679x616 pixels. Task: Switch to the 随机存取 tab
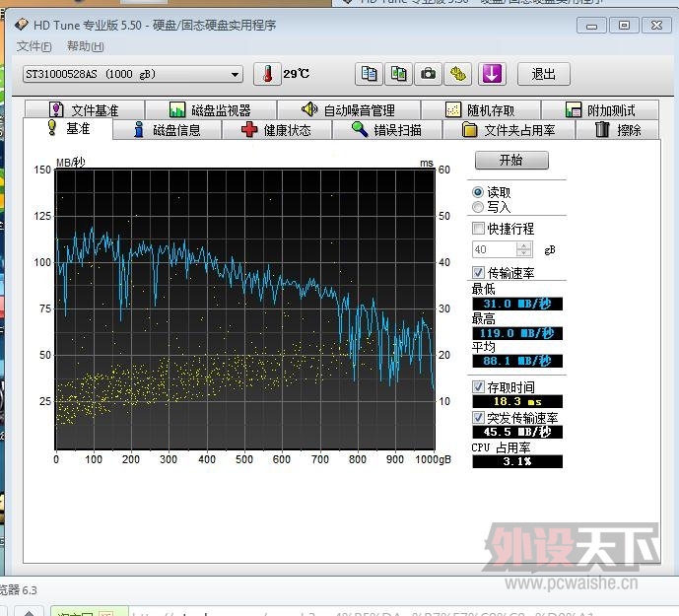click(480, 110)
